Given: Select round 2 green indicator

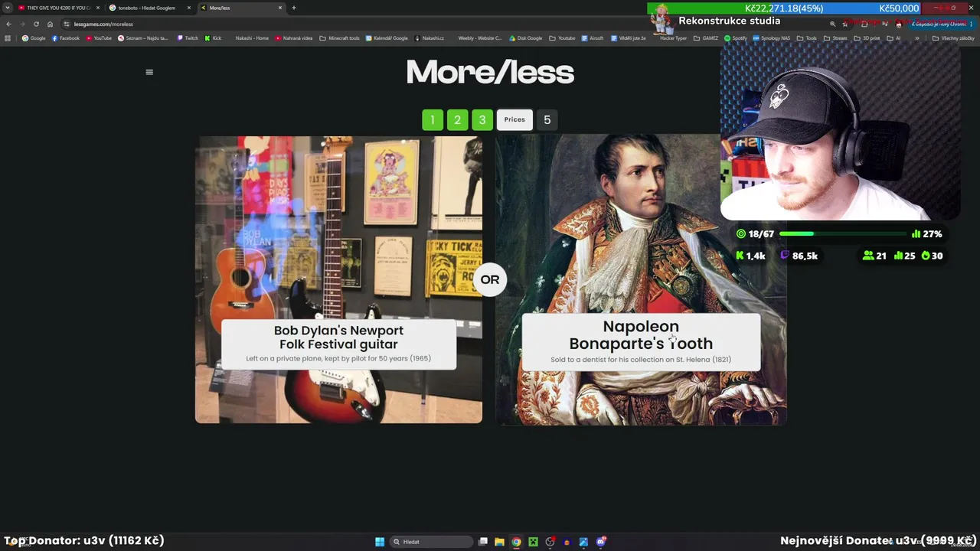Looking at the screenshot, I should [457, 119].
